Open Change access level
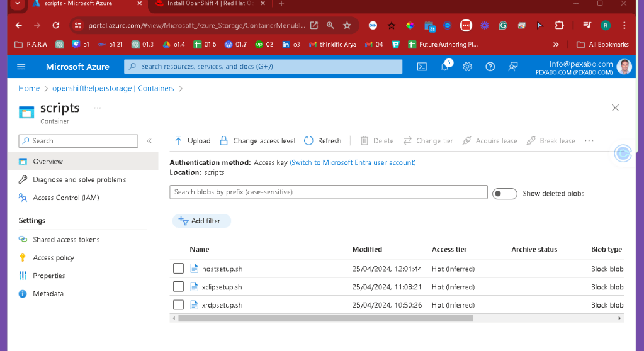 [258, 141]
